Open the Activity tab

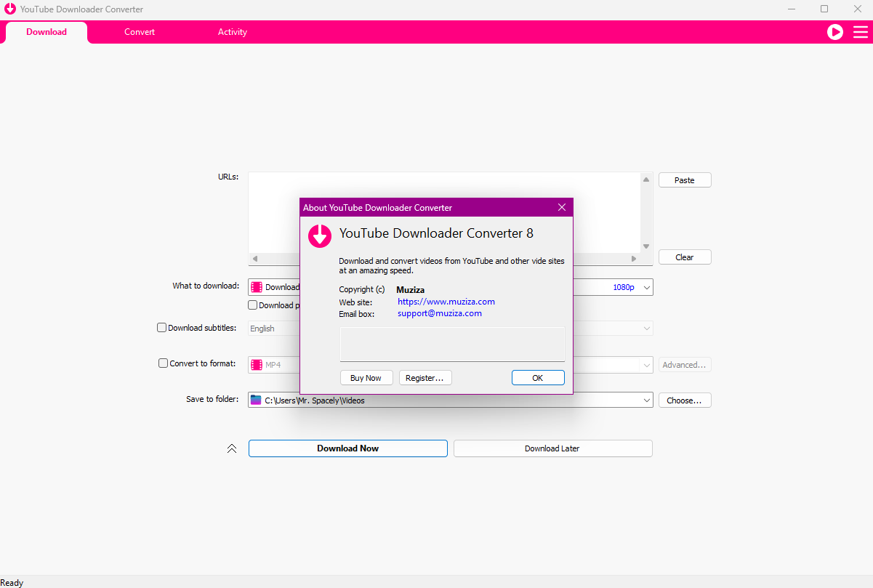[x=233, y=32]
